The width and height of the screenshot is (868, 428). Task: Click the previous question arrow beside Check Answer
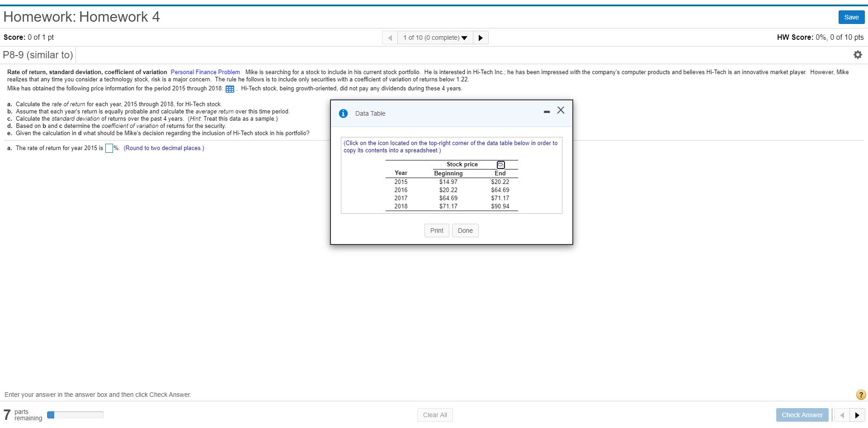pyautogui.click(x=842, y=414)
